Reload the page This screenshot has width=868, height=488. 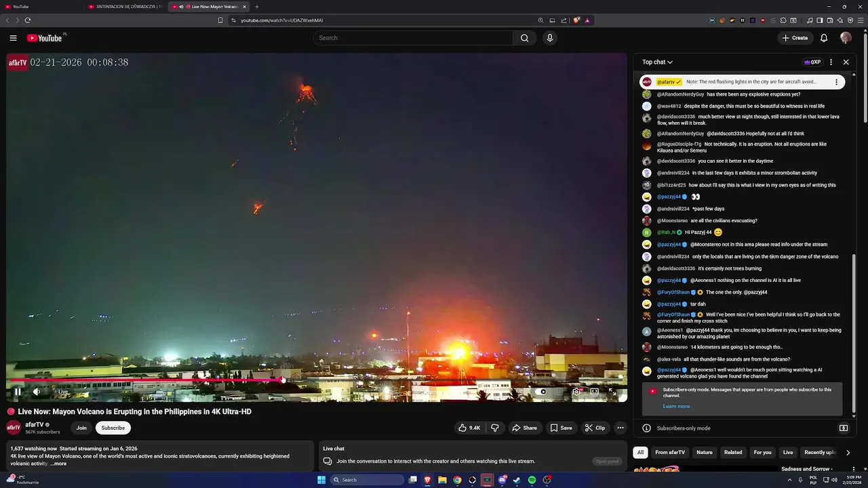[x=28, y=20]
